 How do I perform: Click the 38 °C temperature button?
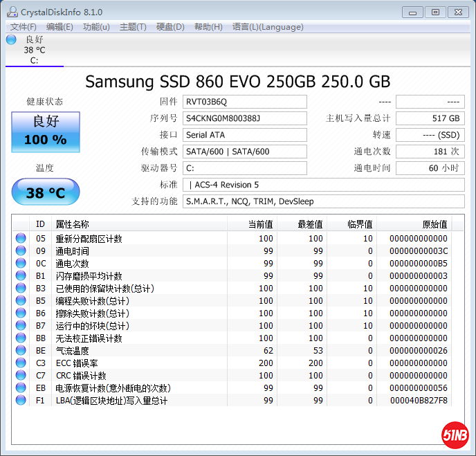click(x=46, y=192)
